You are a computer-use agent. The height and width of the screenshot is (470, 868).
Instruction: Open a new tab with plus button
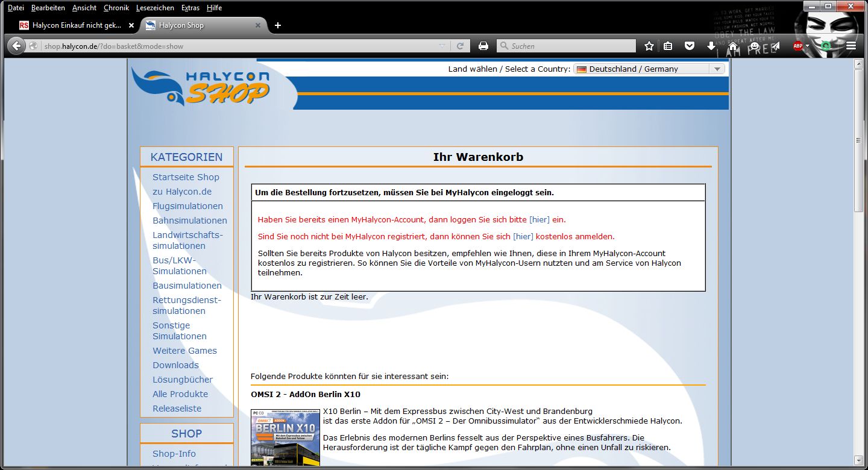click(x=278, y=25)
